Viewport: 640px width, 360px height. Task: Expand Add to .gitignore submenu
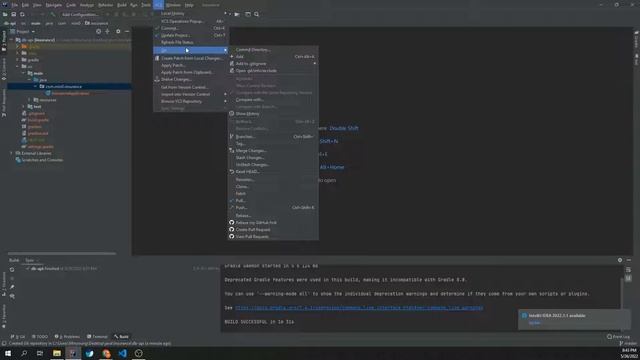pyautogui.click(x=273, y=64)
